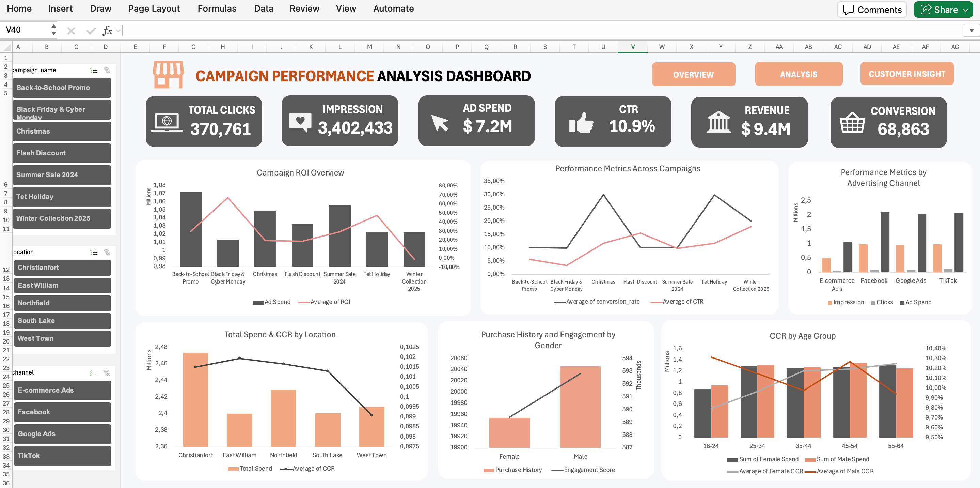Toggle the South Lake location filter
The image size is (980, 488).
coord(62,321)
